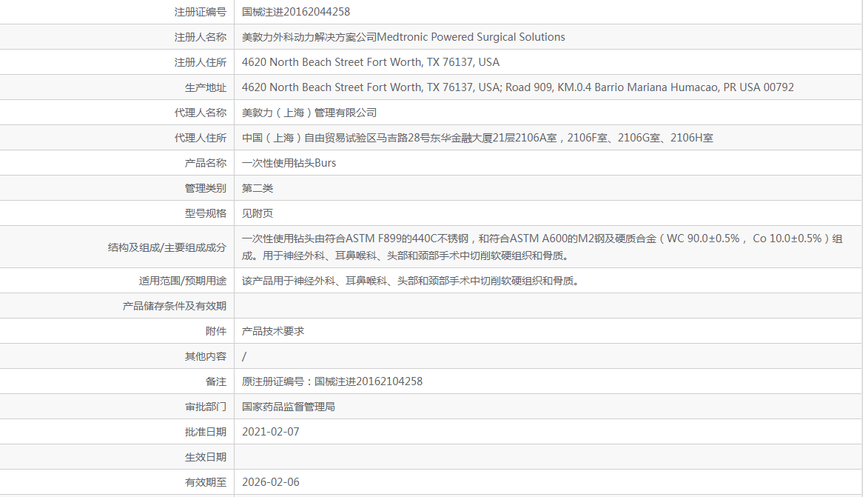Select agent name 美敦力（上海）管理有限公司
Screen dimensions: 868x497
(x=309, y=113)
